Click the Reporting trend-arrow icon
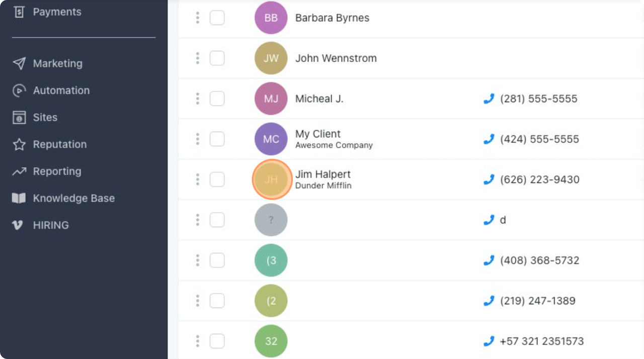Screen dimensions: 644x359 [19, 171]
